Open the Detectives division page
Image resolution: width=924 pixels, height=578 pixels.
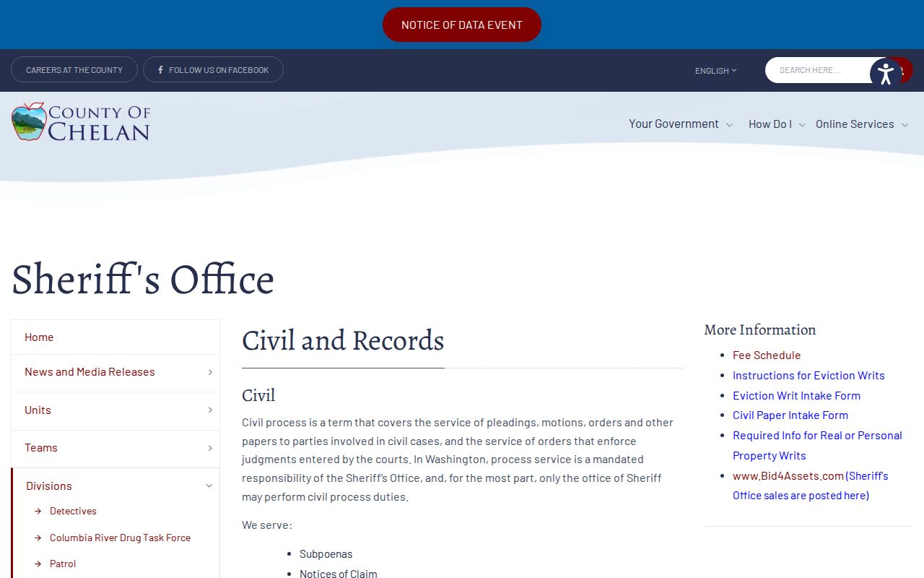(73, 512)
